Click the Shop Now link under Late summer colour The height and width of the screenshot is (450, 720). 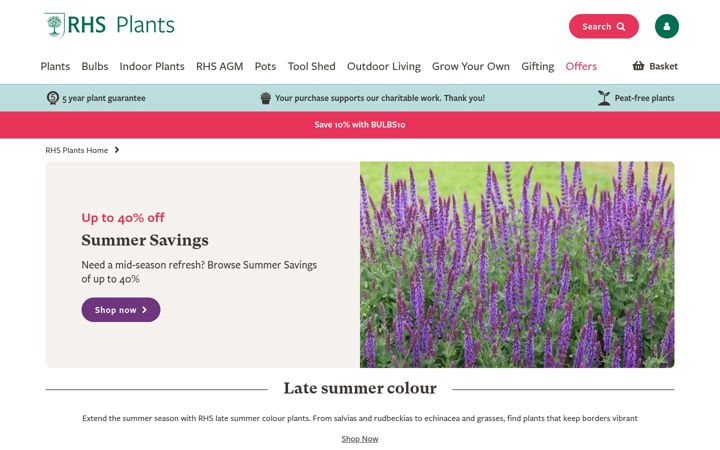[x=360, y=439]
